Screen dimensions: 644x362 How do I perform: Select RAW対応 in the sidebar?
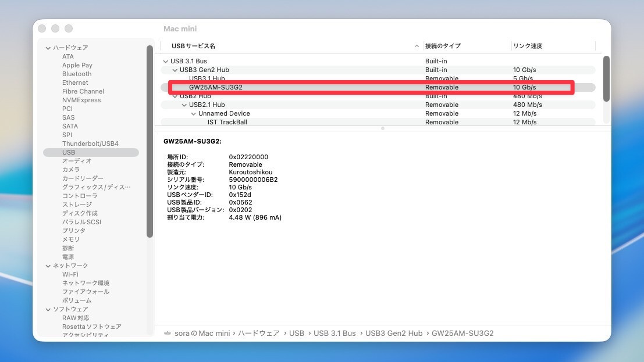(76, 318)
